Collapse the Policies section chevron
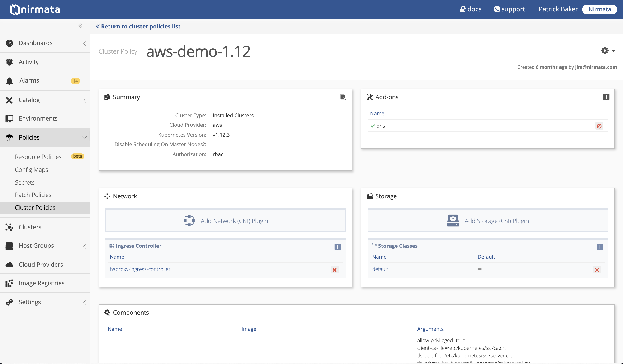The height and width of the screenshot is (364, 623). click(x=85, y=137)
